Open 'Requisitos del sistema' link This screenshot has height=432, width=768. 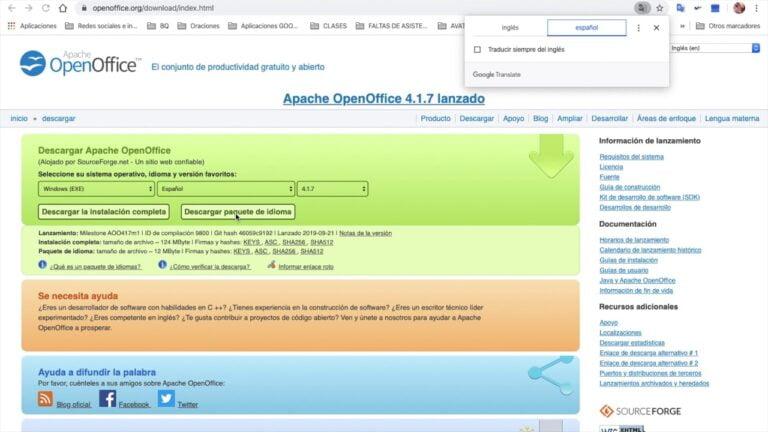point(631,157)
